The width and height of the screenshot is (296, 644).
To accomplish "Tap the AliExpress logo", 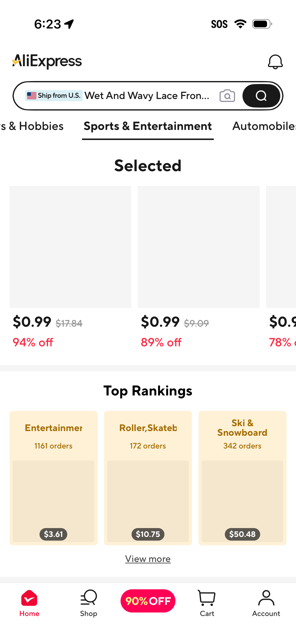I will coord(47,61).
